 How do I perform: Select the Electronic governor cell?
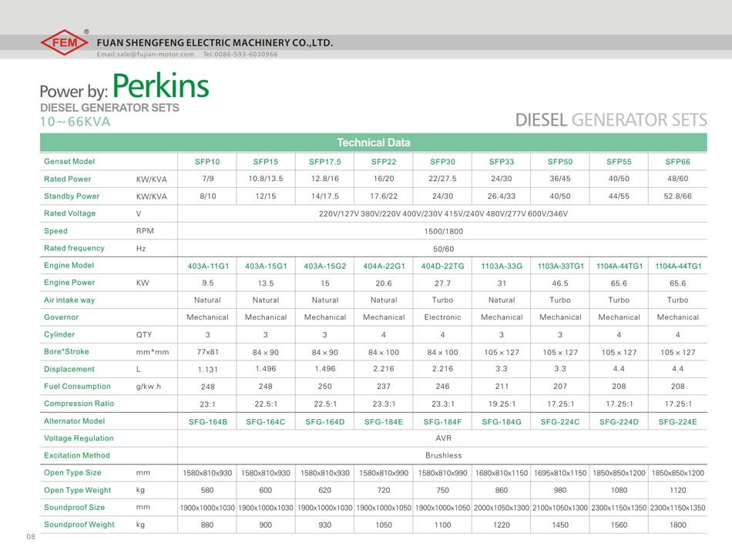click(442, 317)
